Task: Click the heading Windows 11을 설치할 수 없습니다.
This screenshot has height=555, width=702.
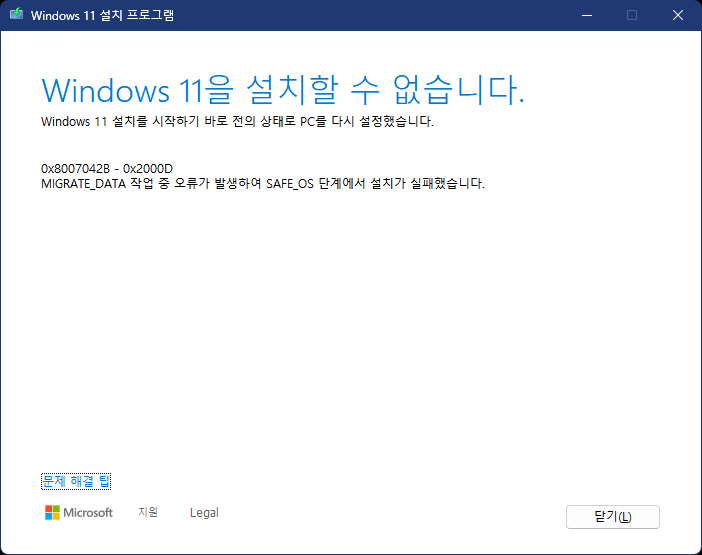Action: [283, 90]
